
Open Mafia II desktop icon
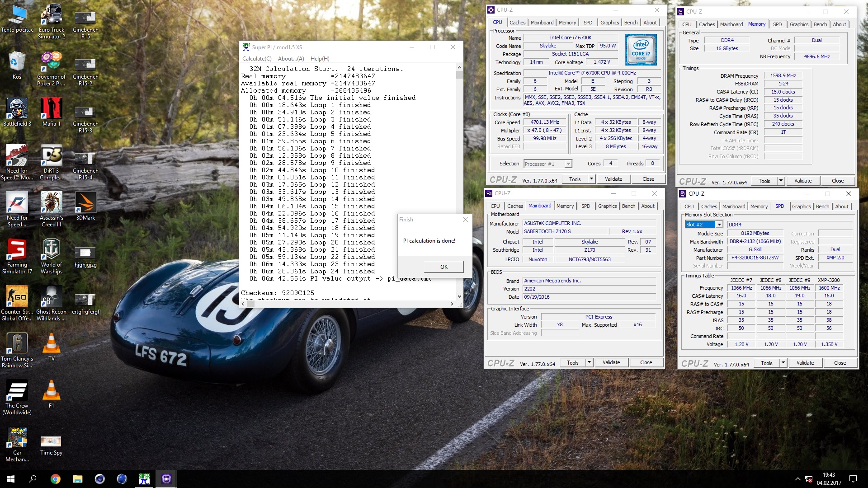point(51,112)
